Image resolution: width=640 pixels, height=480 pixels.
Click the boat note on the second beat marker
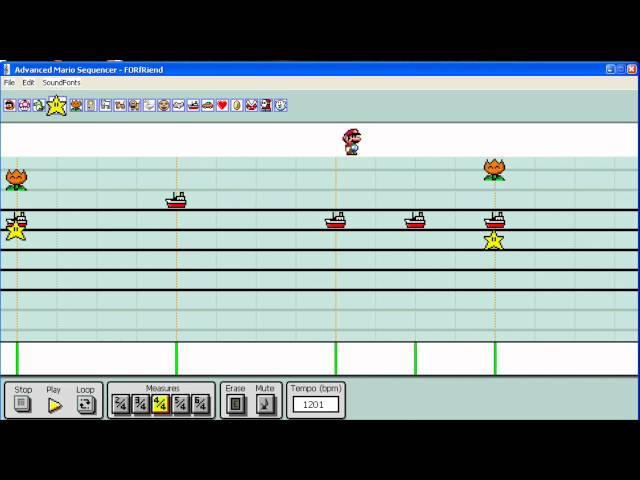pos(176,200)
